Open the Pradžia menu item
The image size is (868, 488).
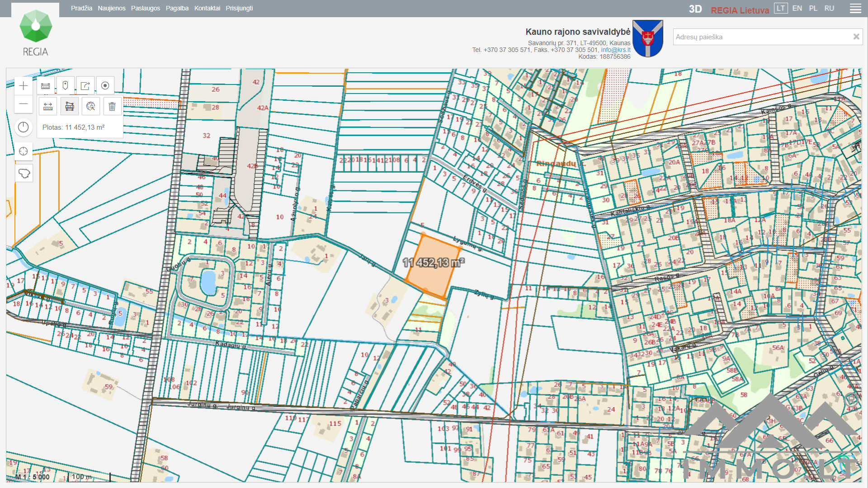click(81, 8)
